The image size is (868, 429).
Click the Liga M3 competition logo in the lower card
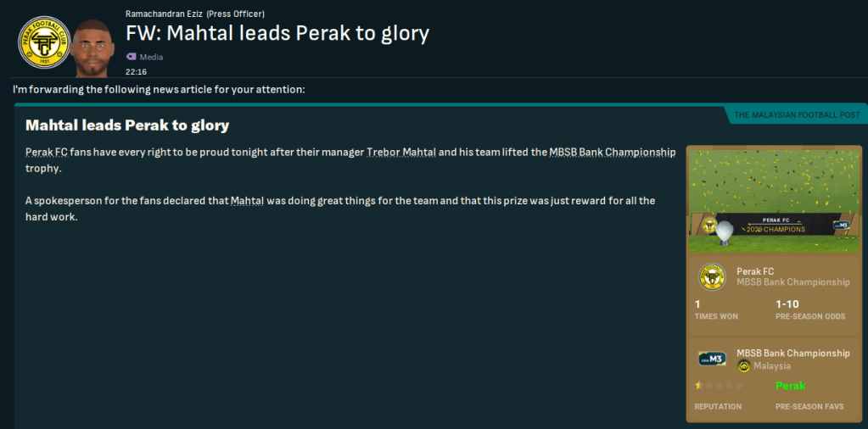pyautogui.click(x=712, y=359)
